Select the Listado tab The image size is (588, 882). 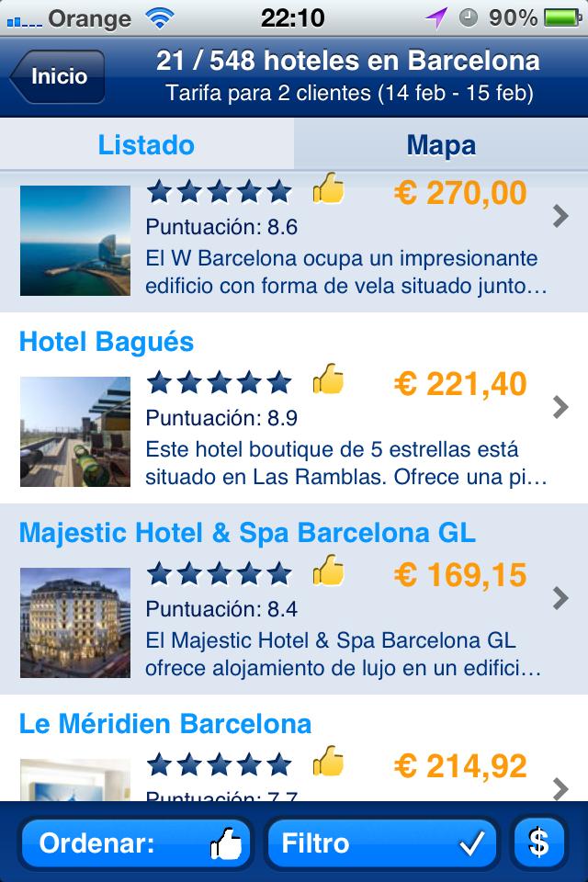(146, 144)
